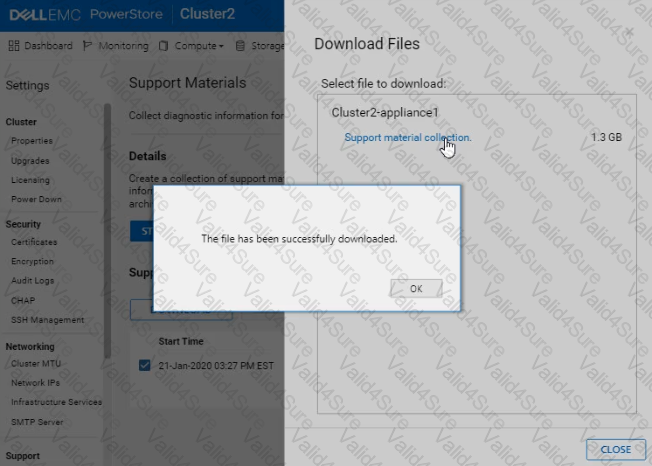Click the Dashboard grid icon

pyautogui.click(x=13, y=46)
